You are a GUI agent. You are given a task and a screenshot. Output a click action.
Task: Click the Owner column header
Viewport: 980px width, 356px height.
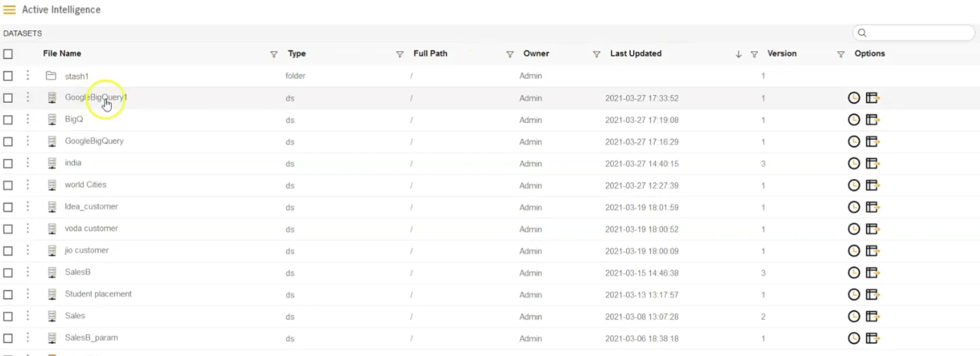click(536, 53)
